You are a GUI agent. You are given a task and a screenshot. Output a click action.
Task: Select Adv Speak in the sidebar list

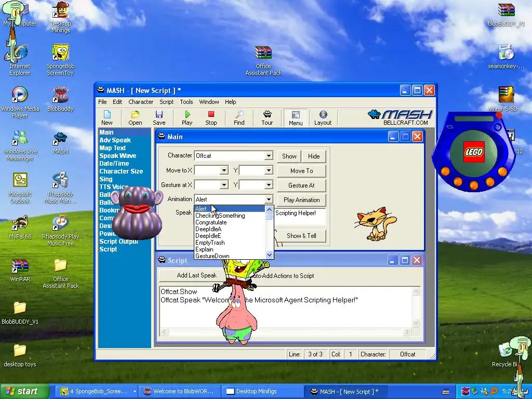115,140
